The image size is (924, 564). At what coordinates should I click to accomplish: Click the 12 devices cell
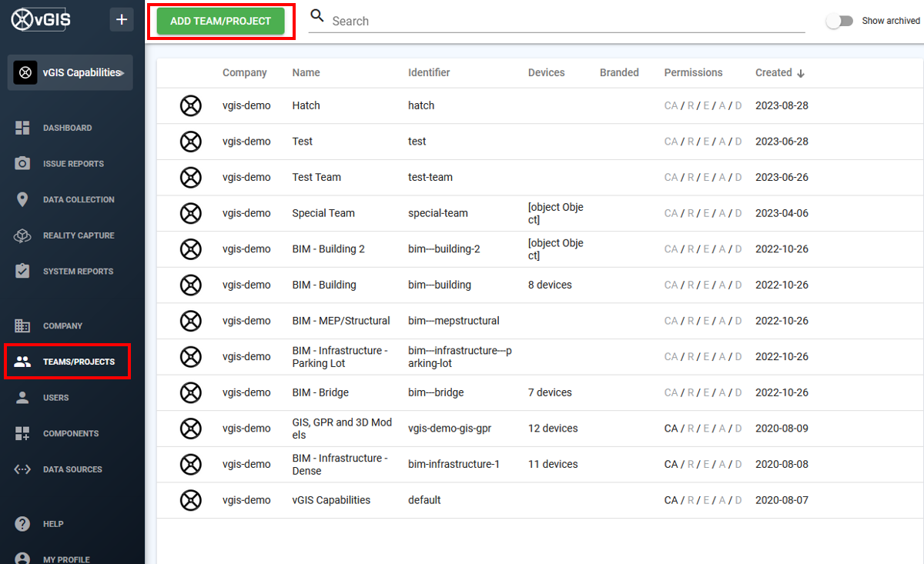553,429
